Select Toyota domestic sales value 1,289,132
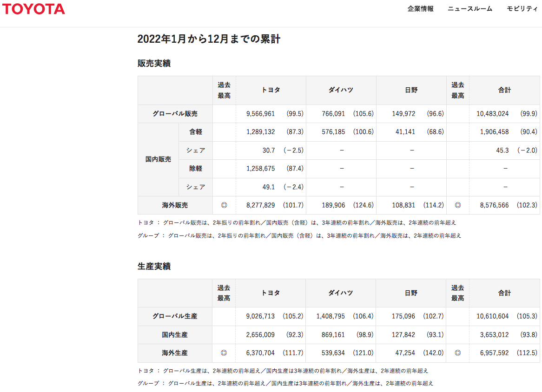The height and width of the screenshot is (392, 542). coord(260,132)
